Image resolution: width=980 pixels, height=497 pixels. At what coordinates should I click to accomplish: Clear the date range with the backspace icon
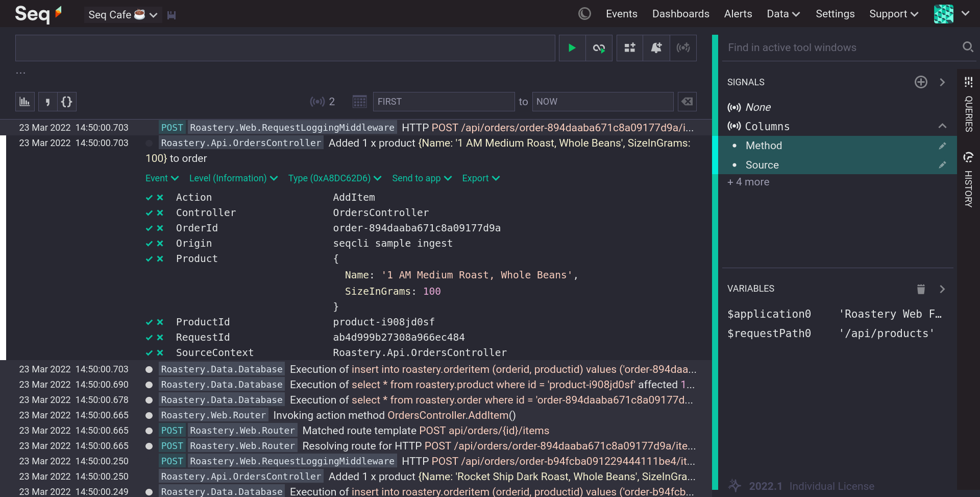687,102
